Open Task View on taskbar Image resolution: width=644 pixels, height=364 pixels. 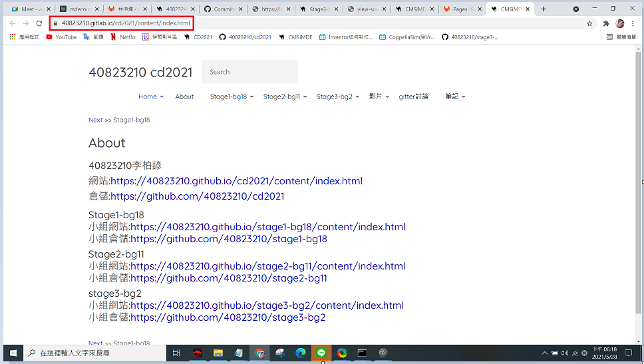pyautogui.click(x=176, y=353)
